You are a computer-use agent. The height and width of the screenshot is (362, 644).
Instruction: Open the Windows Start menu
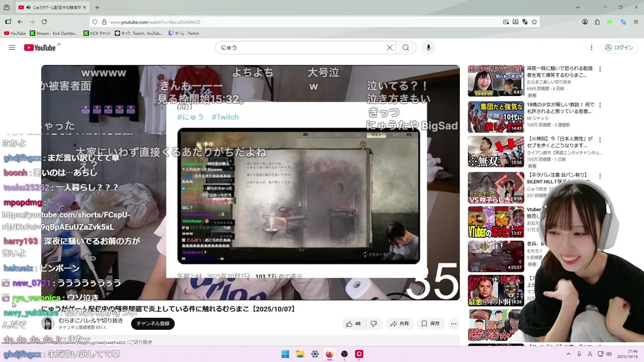tap(285, 354)
